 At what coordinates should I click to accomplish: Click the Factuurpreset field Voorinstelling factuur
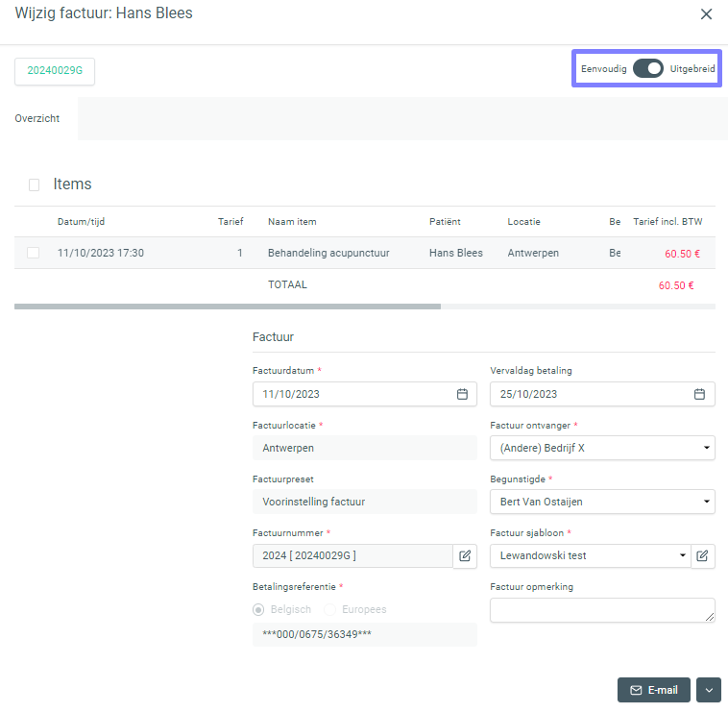click(x=364, y=502)
